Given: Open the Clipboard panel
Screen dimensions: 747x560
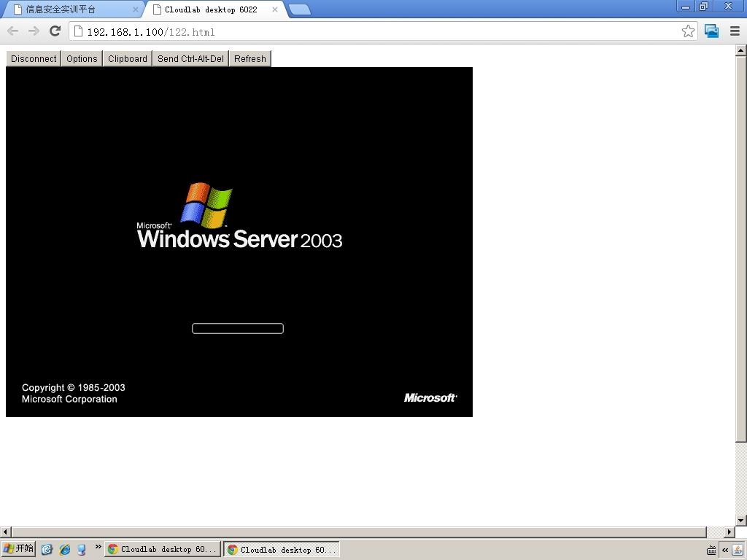Looking at the screenshot, I should pyautogui.click(x=128, y=58).
